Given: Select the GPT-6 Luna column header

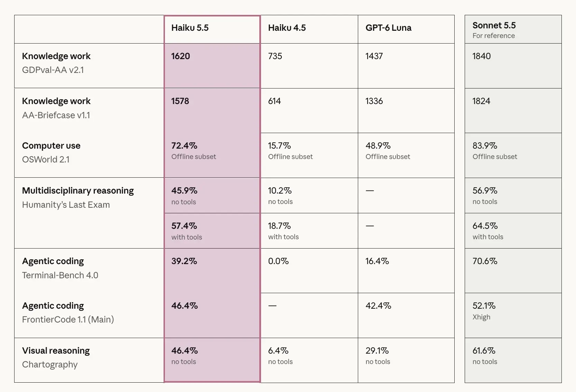Looking at the screenshot, I should pyautogui.click(x=406, y=29).
